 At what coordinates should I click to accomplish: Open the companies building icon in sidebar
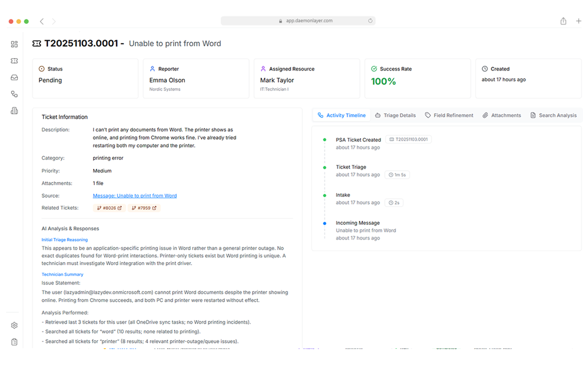14,111
